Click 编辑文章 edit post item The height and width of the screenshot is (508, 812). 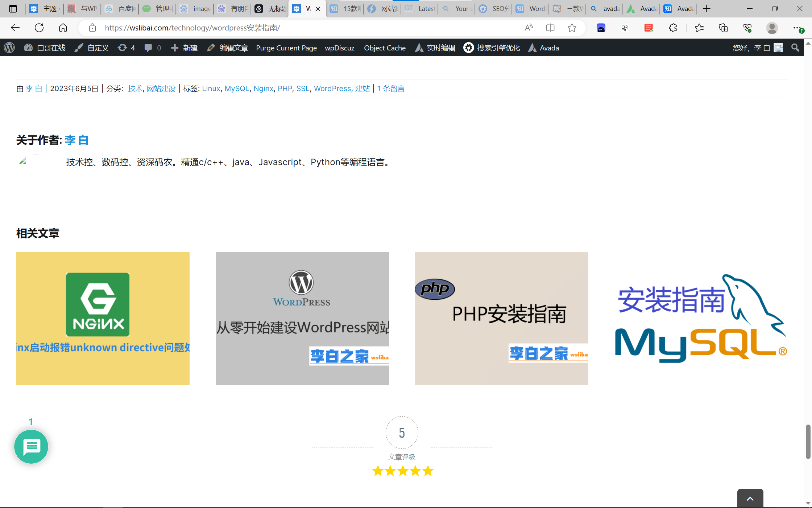228,48
